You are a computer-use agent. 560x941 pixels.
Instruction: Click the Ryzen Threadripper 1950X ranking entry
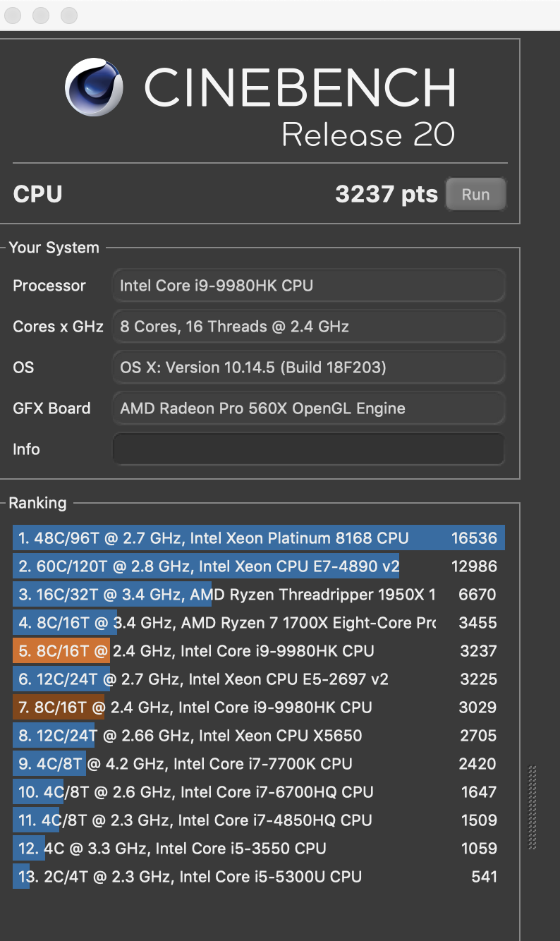[258, 595]
